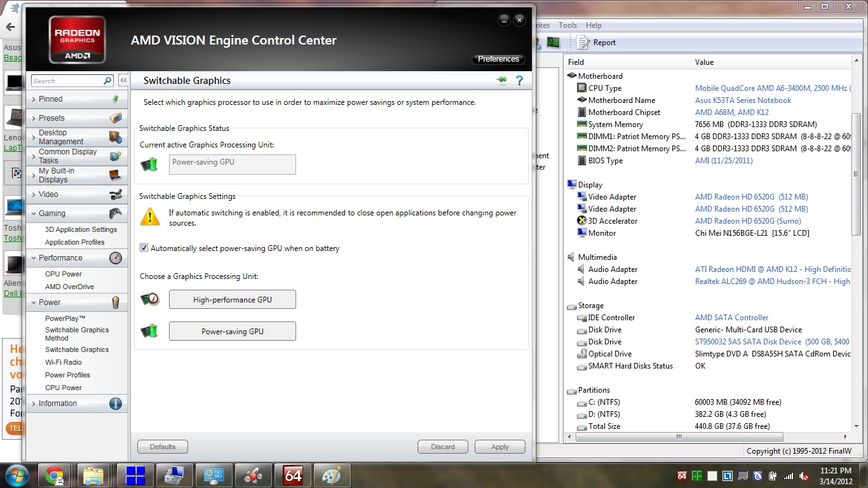This screenshot has height=488, width=868.
Task: Click the Performance gauge icon
Action: 116,258
